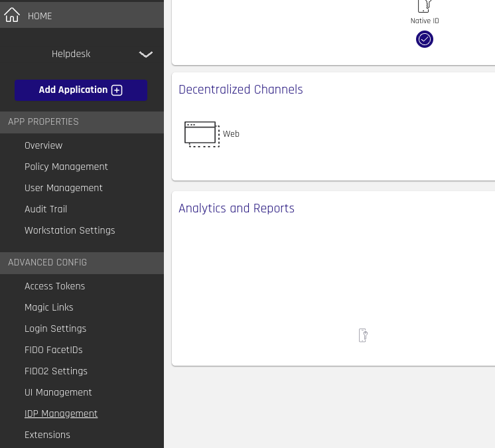Click the APP PROPERTIES section header
Screen dimensions: 495x448
pos(82,122)
